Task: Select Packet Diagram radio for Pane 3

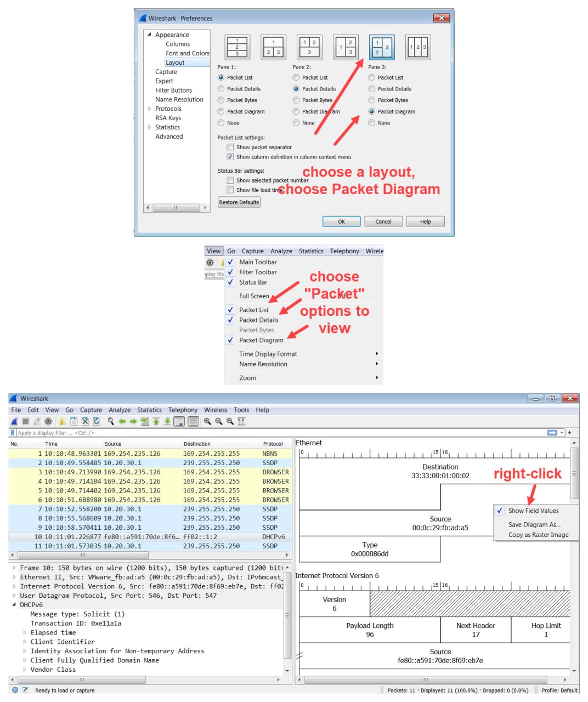Action: point(372,111)
